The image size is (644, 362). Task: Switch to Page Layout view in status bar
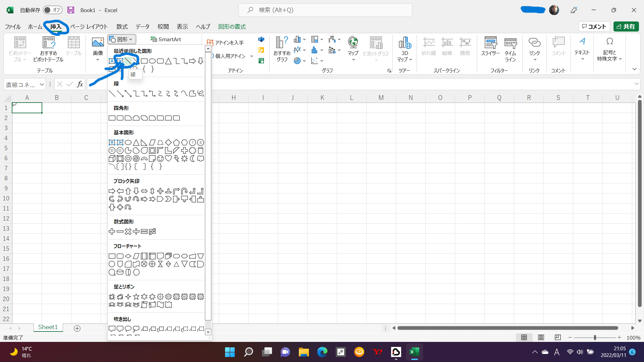541,338
